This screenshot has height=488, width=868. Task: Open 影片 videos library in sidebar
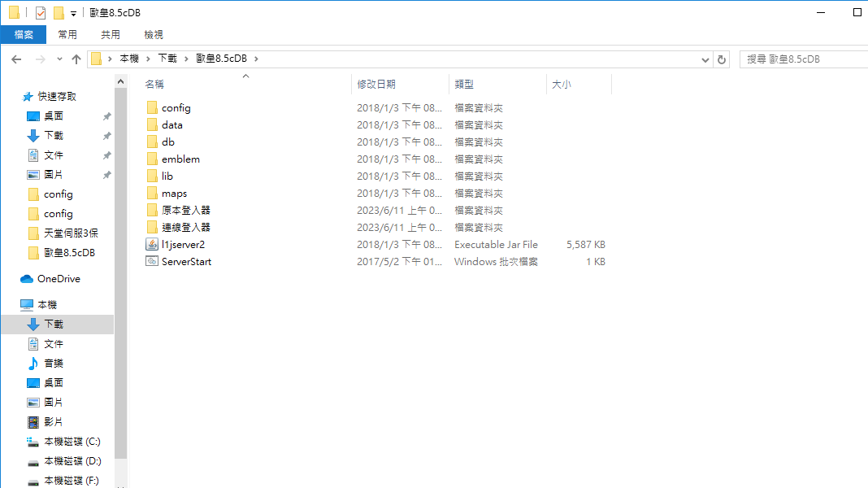pyautogui.click(x=53, y=421)
